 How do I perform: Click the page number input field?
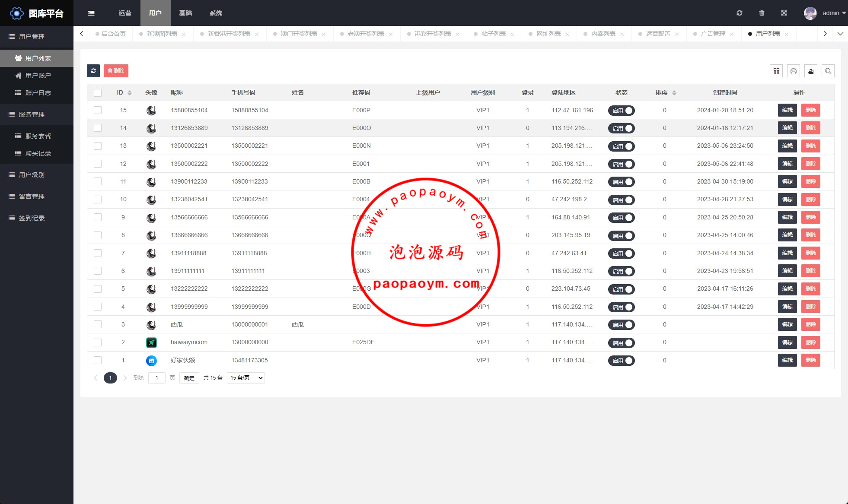157,378
